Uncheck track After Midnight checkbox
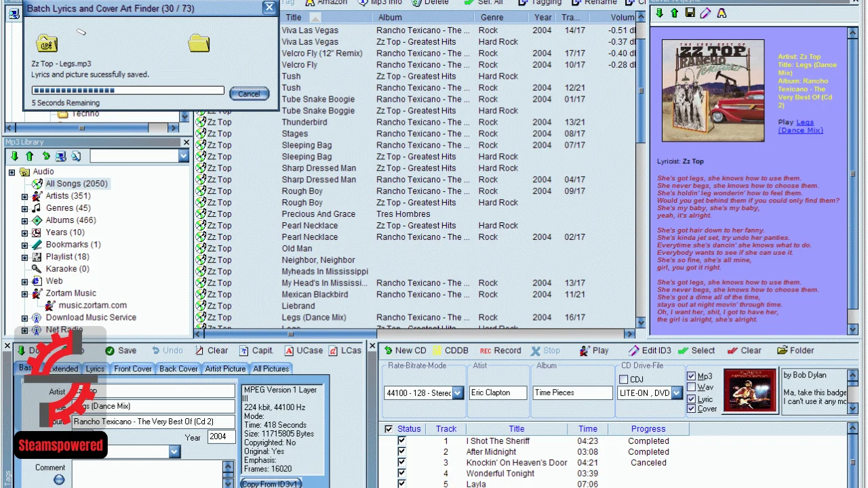 (401, 451)
